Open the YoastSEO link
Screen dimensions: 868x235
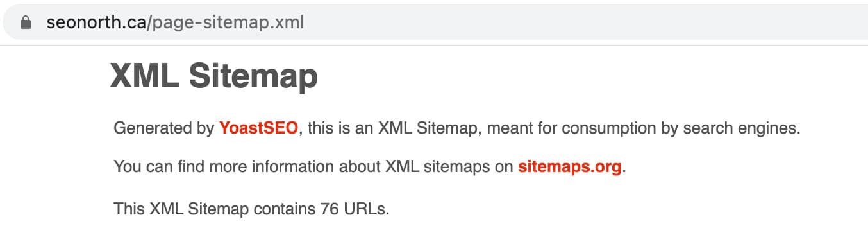tap(258, 128)
